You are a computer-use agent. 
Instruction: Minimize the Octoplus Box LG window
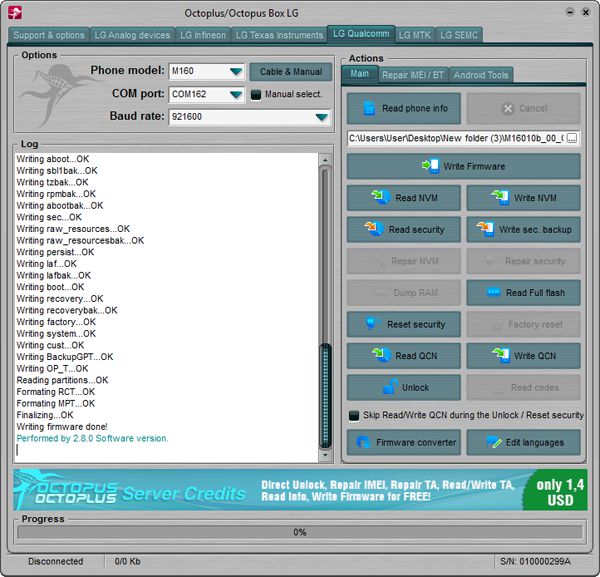point(570,12)
